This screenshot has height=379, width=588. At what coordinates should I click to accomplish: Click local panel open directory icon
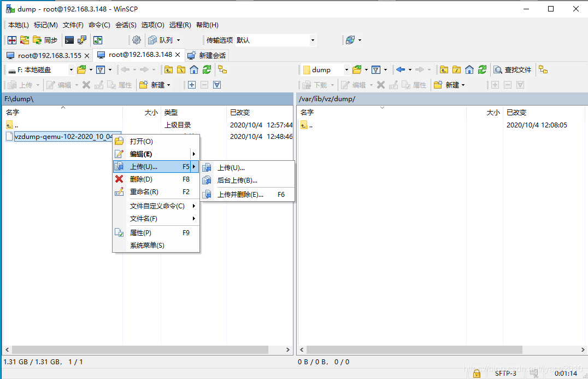(81, 70)
